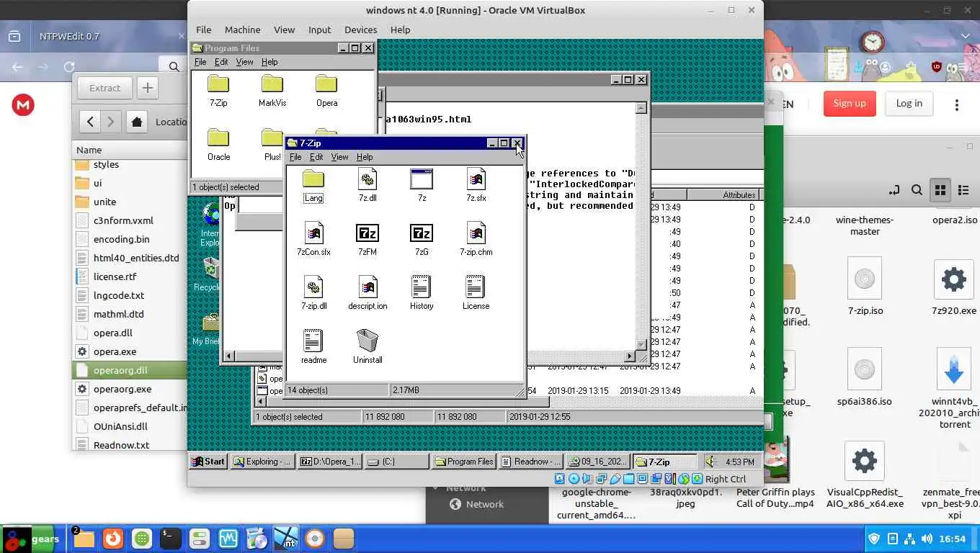The height and width of the screenshot is (553, 980).
Task: Select the 7-Zip folder in Program Files window
Action: pyautogui.click(x=218, y=84)
